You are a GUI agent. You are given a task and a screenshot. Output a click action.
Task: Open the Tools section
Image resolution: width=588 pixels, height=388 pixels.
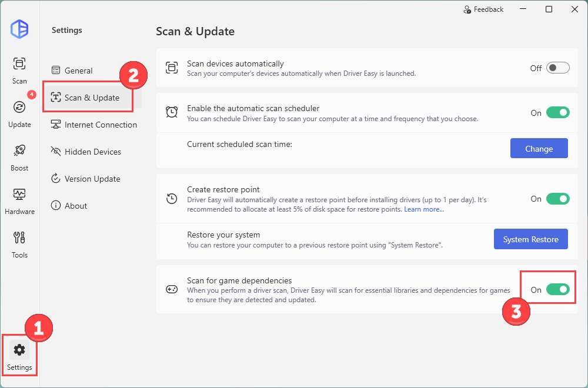19,243
